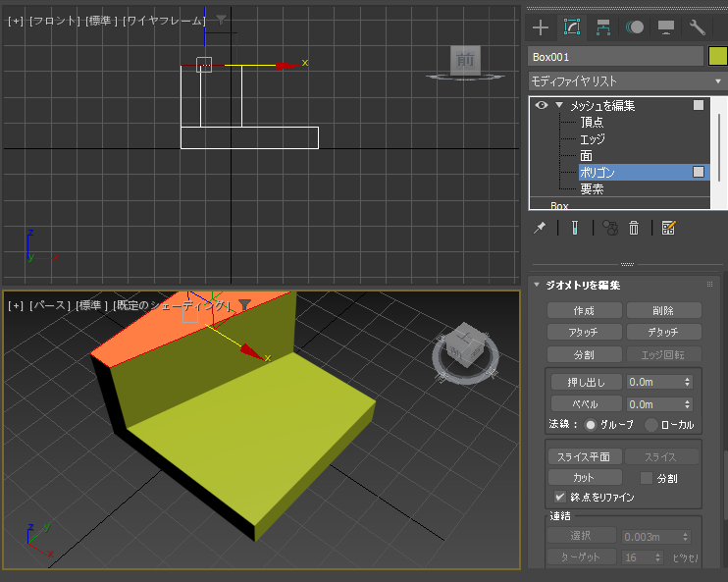Screen dimensions: 728x582
Task: Click the 0.003m weld threshold spinner
Action: (x=686, y=537)
